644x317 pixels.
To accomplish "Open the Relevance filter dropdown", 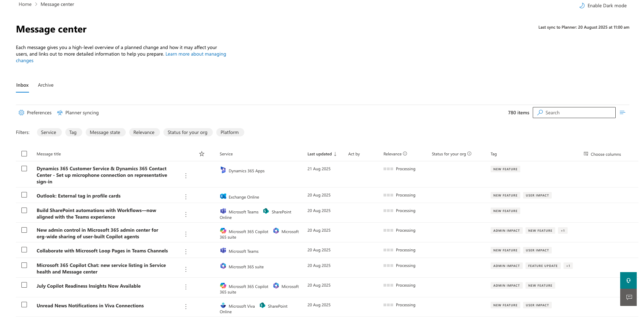I will click(144, 132).
